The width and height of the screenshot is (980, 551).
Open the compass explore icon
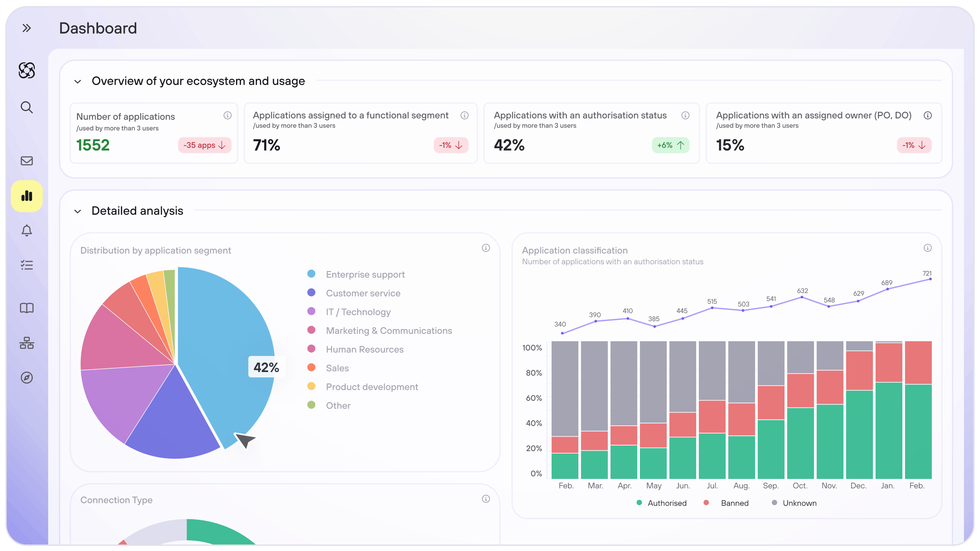click(x=26, y=378)
